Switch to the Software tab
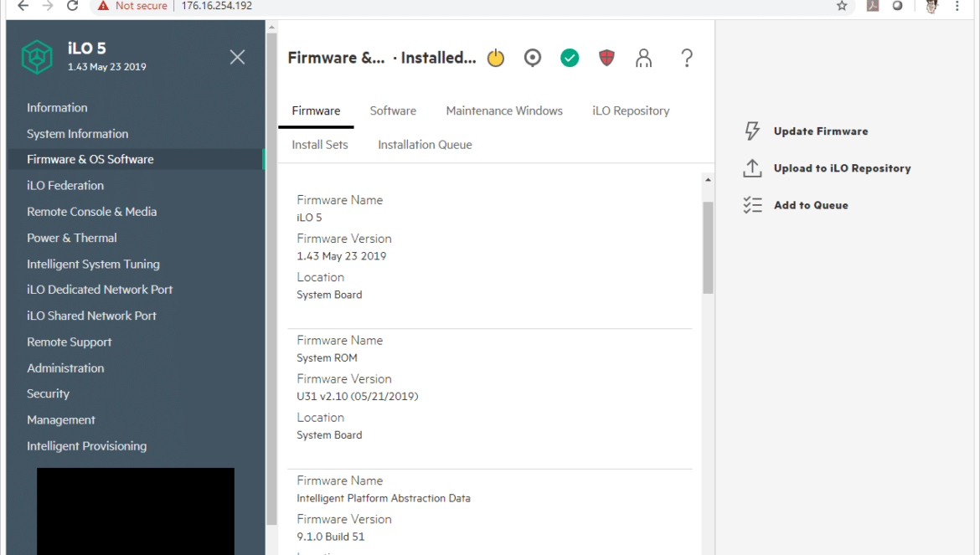 [x=393, y=111]
